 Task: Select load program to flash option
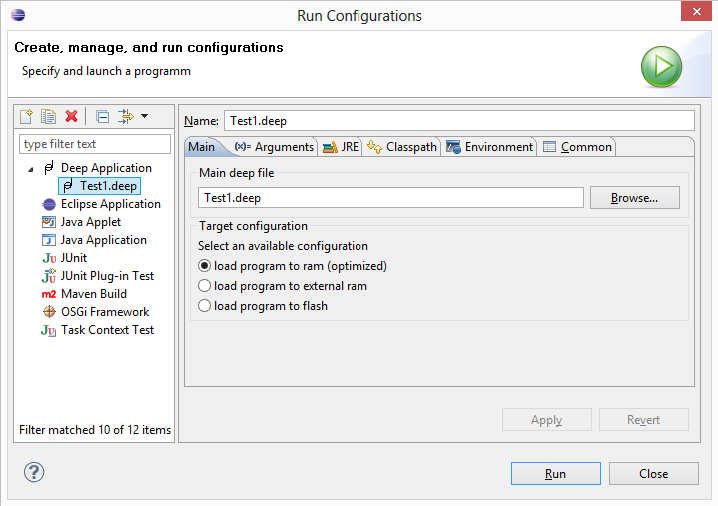205,306
